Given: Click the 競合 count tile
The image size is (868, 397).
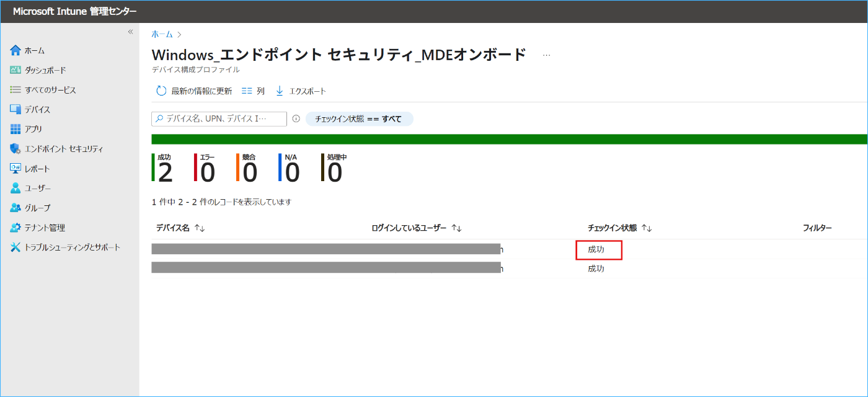Looking at the screenshot, I should point(247,168).
